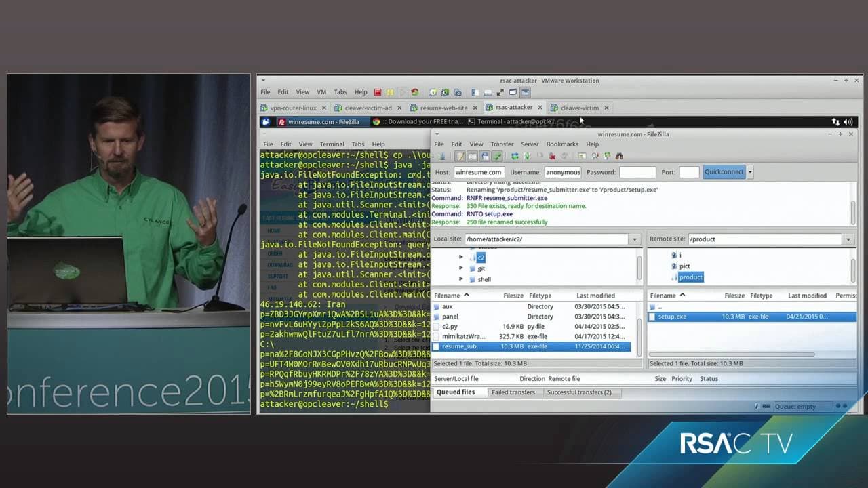Viewport: 868px width, 488px height.
Task: Click the VMware red power off icon
Action: pos(378,92)
